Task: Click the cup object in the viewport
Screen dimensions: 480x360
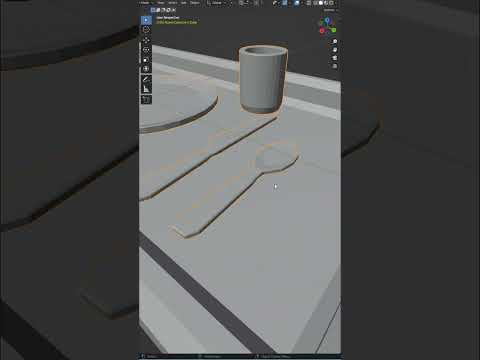Action: 263,79
